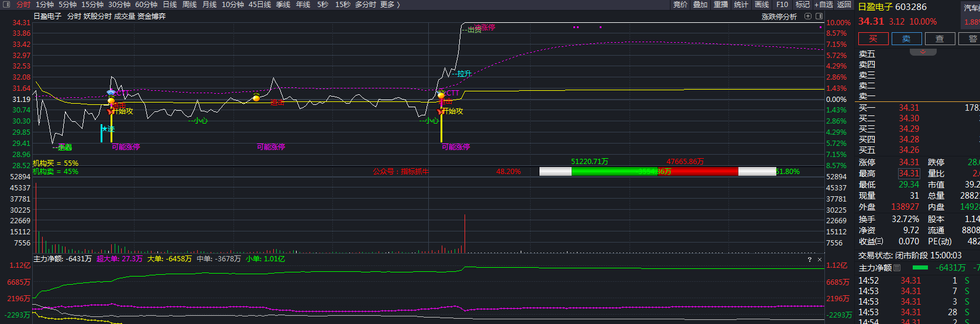Click the panel layout icon left of 分时
The width and height of the screenshot is (980, 324).
click(8, 5)
